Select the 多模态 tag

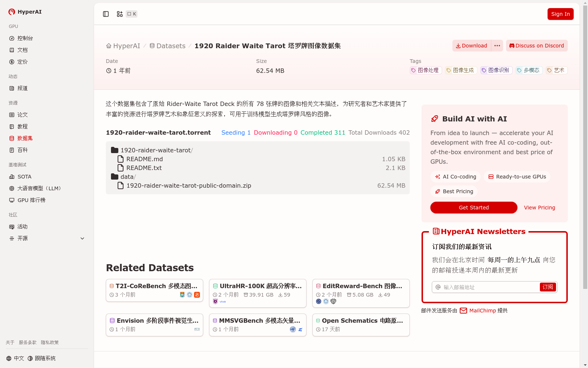click(529, 70)
